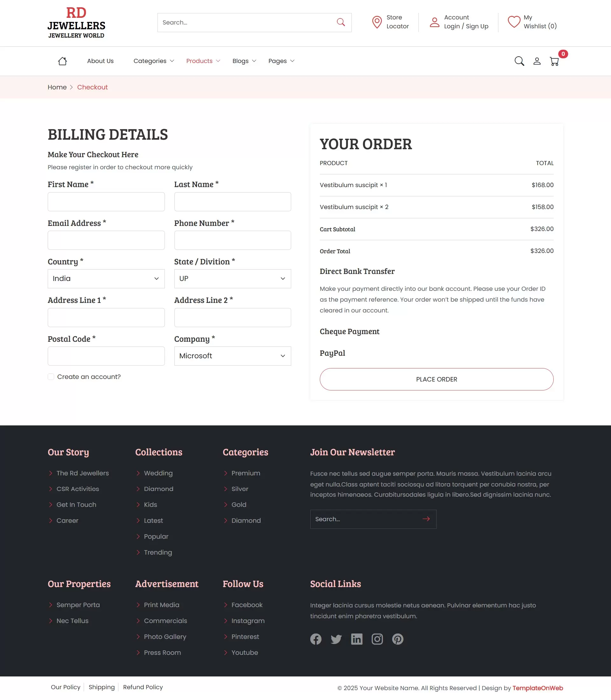Open the State / Divition dropdown
Screen dimensions: 611x700
click(232, 278)
